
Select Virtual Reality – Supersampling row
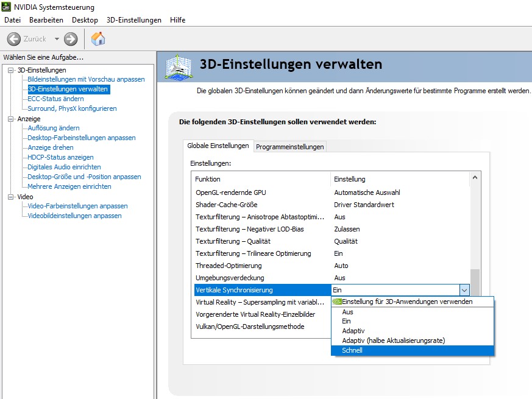click(263, 302)
